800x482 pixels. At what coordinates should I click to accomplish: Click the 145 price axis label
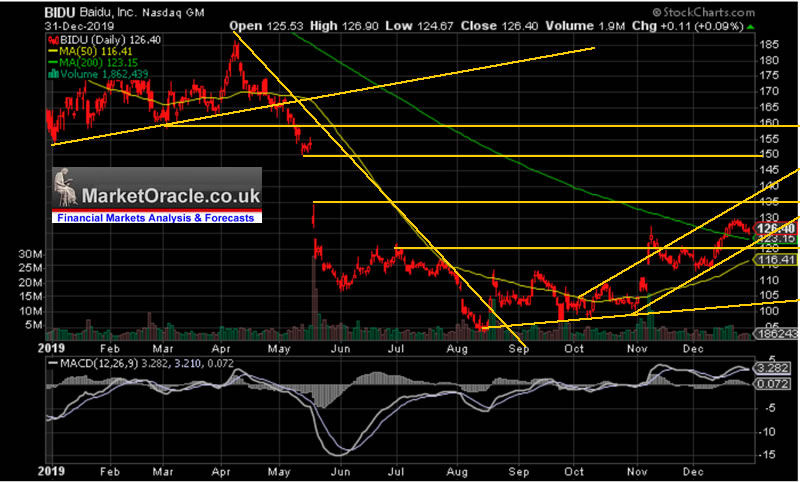coord(768,170)
